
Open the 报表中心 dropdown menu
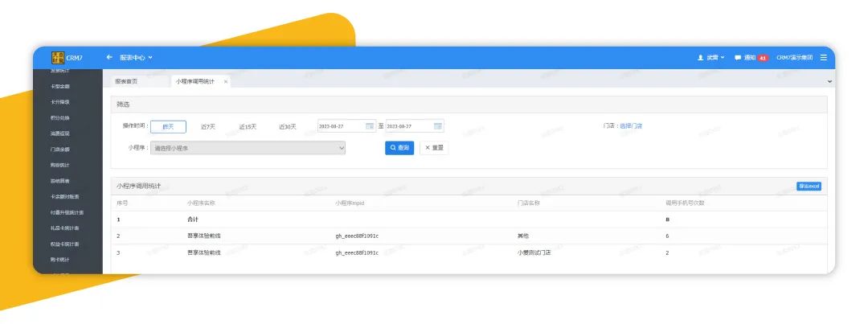point(136,58)
